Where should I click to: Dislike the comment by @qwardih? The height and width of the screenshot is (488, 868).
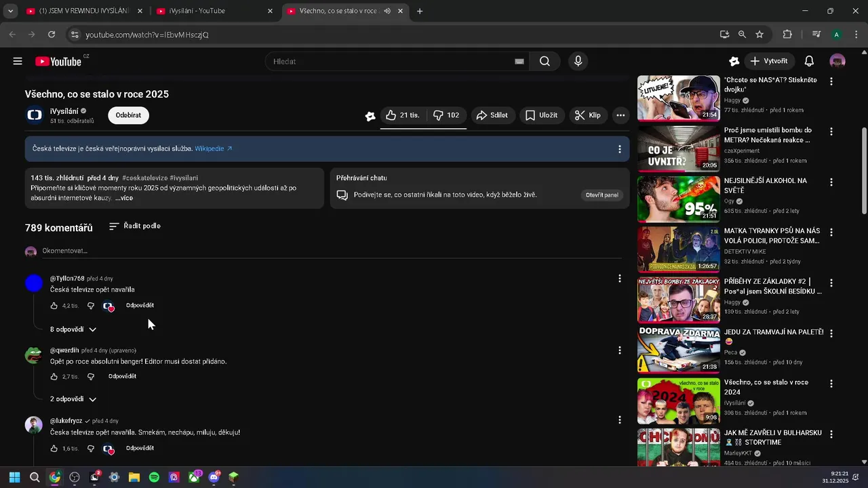[91, 376]
